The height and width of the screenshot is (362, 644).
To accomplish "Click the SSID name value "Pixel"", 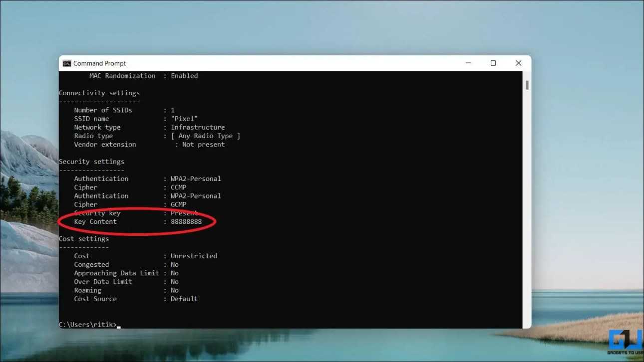I will click(x=184, y=119).
